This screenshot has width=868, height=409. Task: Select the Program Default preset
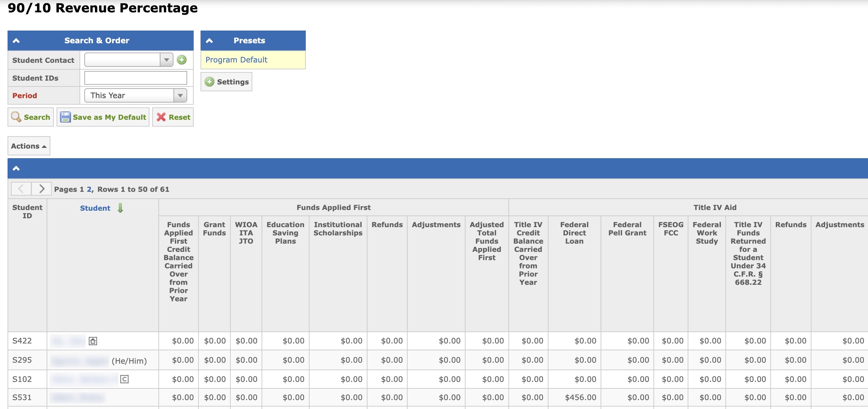coord(236,60)
